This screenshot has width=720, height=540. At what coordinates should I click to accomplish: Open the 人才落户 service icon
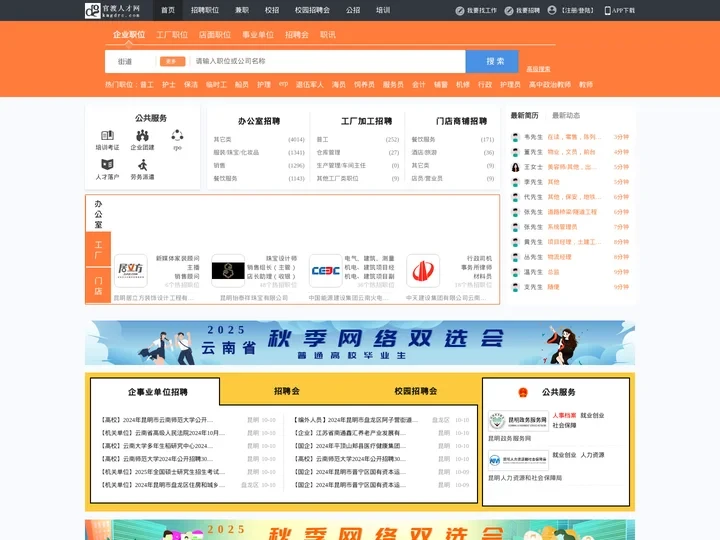(107, 164)
